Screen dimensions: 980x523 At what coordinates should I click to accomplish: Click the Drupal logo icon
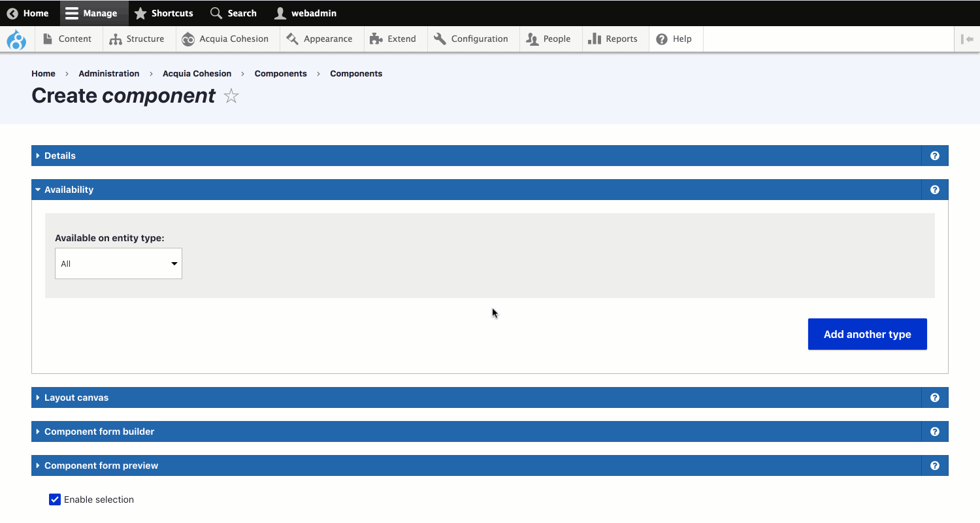(16, 40)
